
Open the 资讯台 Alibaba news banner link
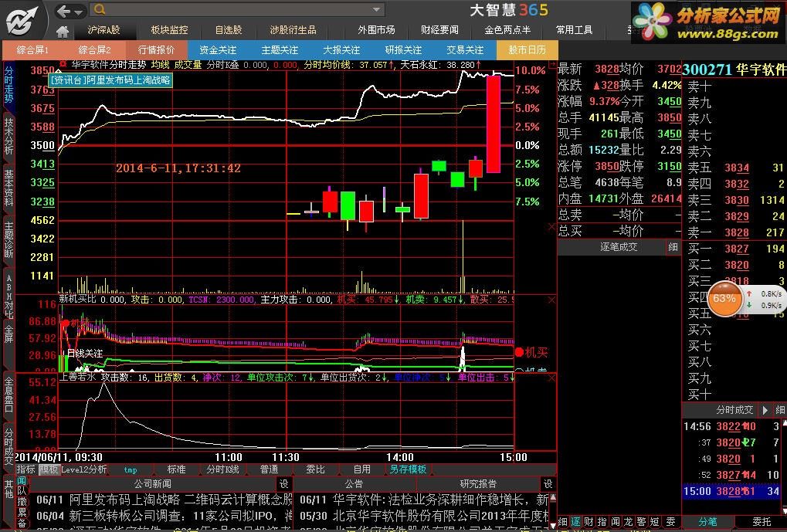pos(111,80)
